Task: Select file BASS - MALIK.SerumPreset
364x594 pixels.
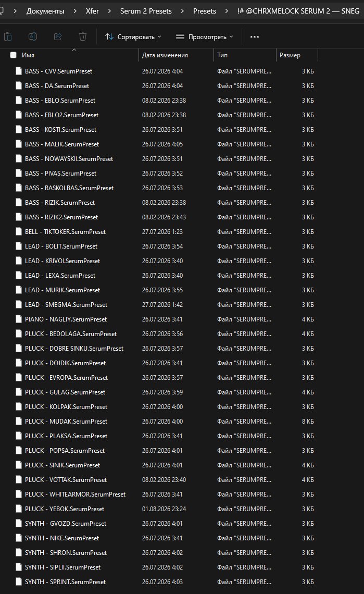Action: (62, 144)
